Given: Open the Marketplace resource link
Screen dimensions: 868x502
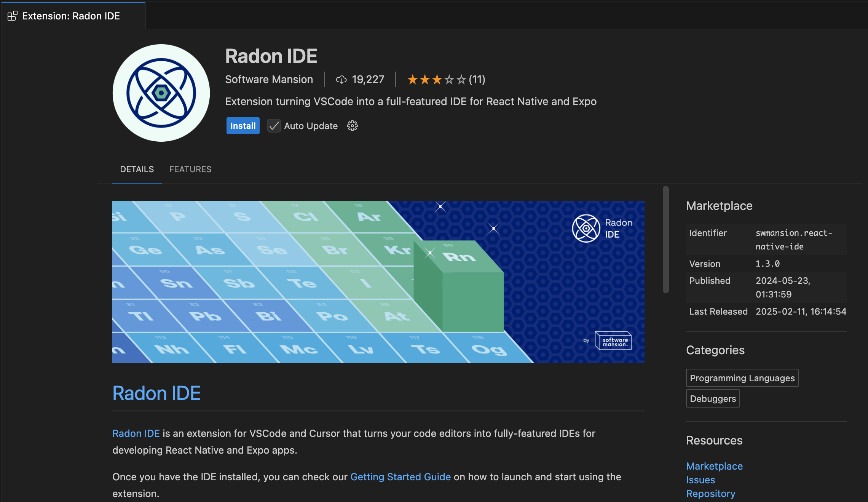Looking at the screenshot, I should [x=714, y=466].
